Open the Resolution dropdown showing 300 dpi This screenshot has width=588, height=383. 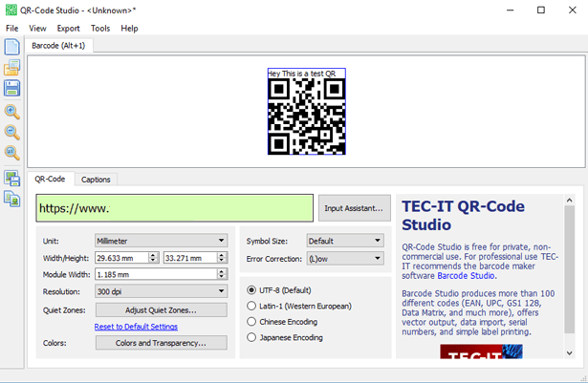tap(161, 291)
